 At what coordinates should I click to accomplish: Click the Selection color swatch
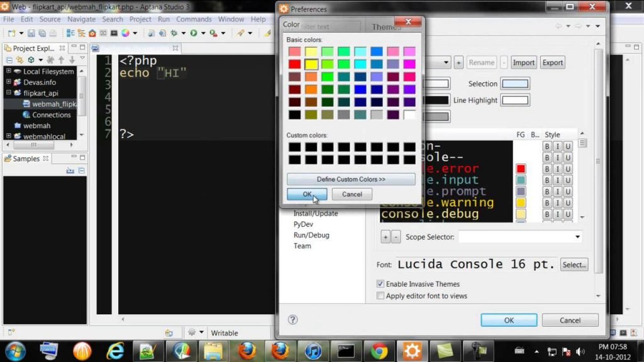pos(515,84)
